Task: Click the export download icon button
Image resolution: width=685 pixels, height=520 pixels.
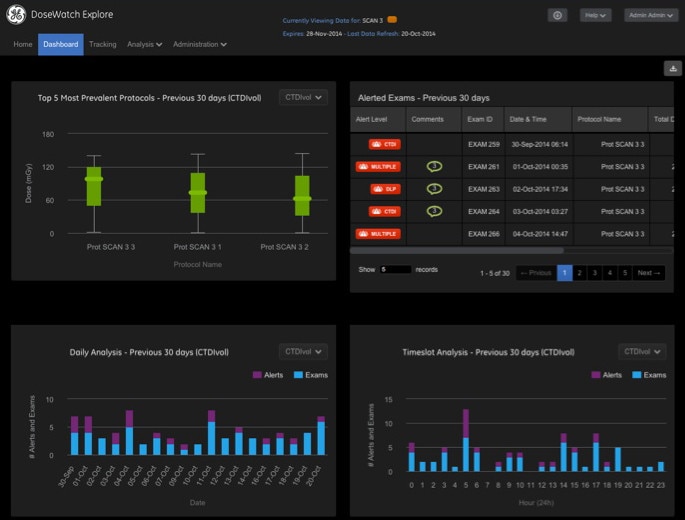Action: 673,69
